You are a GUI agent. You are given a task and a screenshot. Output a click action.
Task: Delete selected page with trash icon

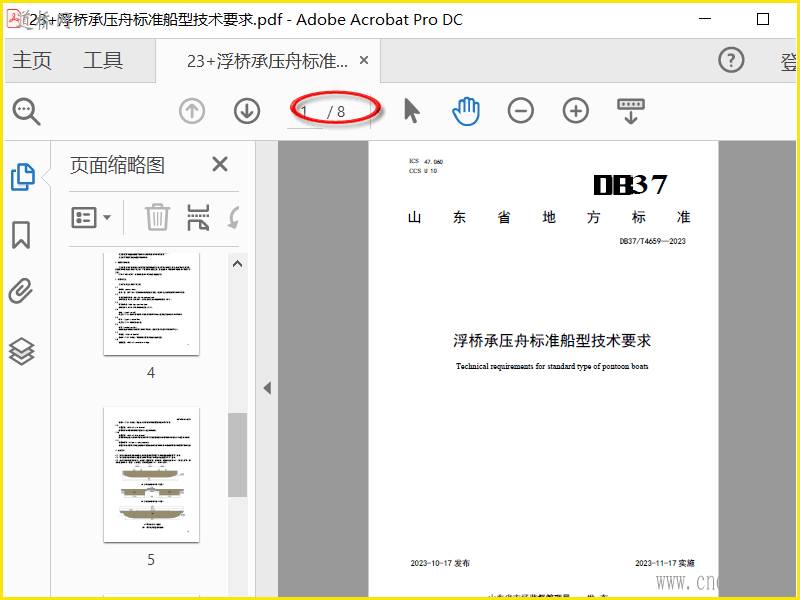pos(157,217)
